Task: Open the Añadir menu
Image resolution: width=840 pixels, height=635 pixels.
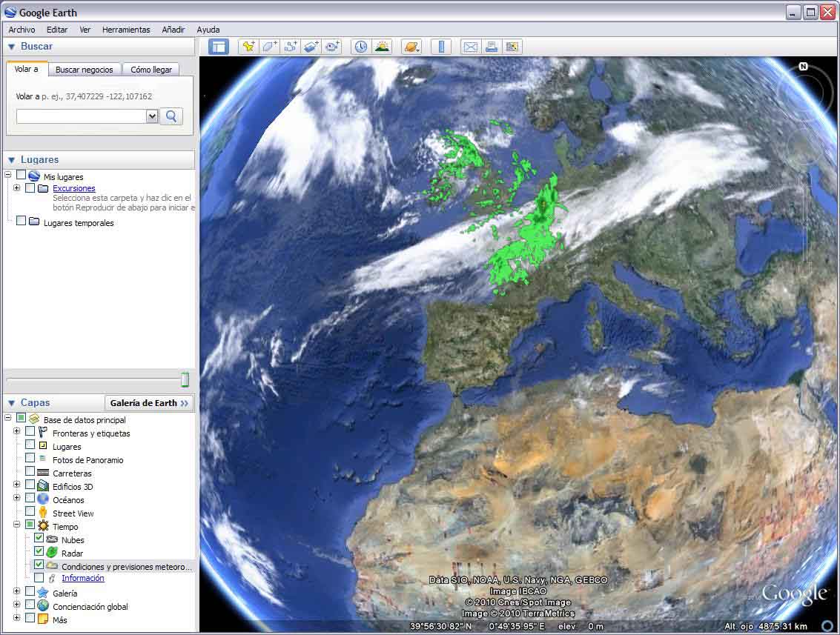Action: [173, 30]
